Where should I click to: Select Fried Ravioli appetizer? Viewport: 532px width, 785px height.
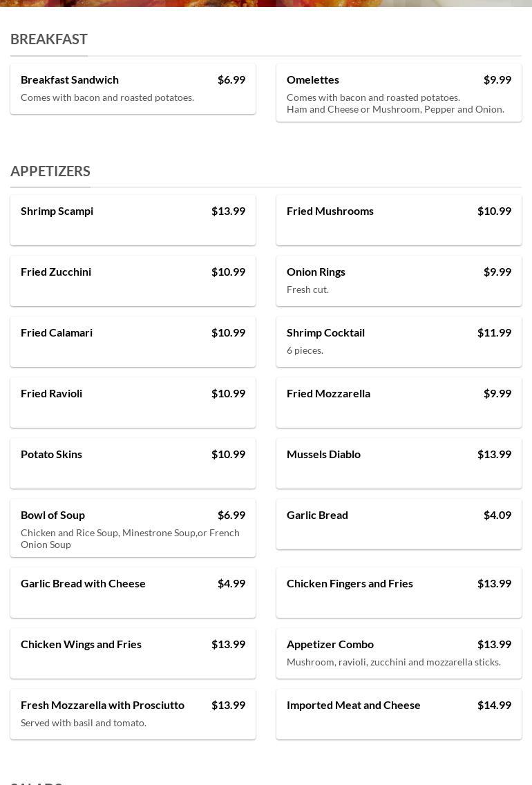[x=133, y=402]
